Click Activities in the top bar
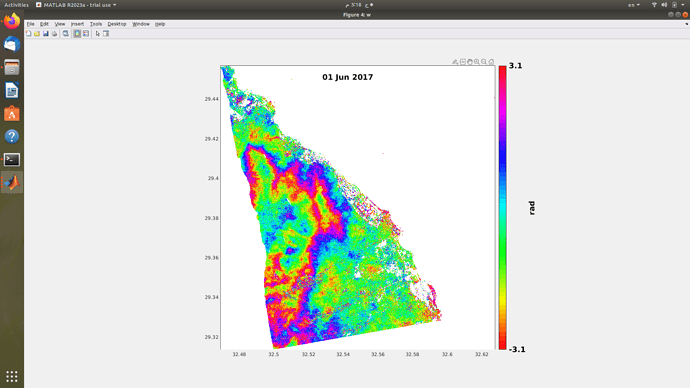The height and width of the screenshot is (388, 690). (16, 5)
